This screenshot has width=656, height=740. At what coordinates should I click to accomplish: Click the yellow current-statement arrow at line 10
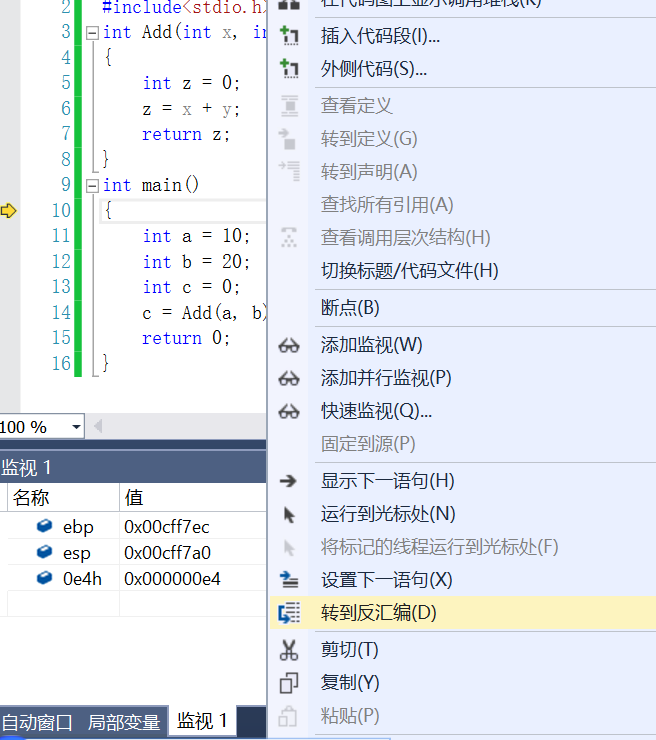point(8,210)
